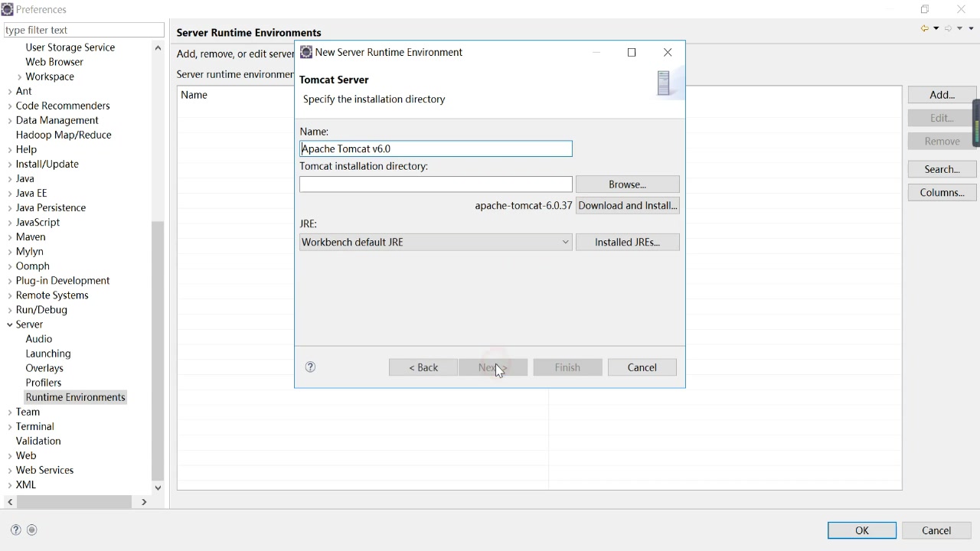The height and width of the screenshot is (551, 980).
Task: Open the Preferences view menu dropdown arrow
Action: tap(972, 28)
